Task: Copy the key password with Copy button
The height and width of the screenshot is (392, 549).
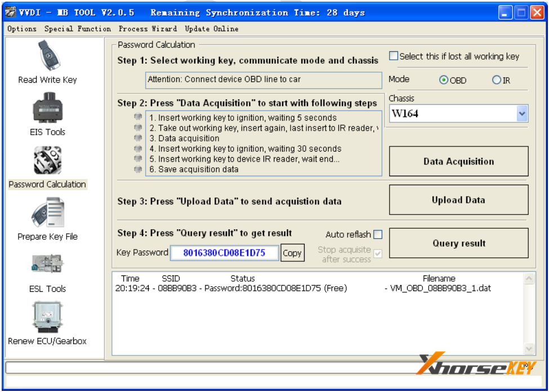Action: click(x=292, y=253)
